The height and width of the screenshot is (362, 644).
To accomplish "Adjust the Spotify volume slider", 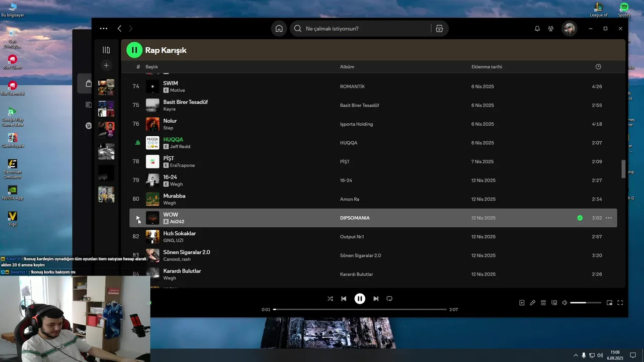I will [586, 303].
